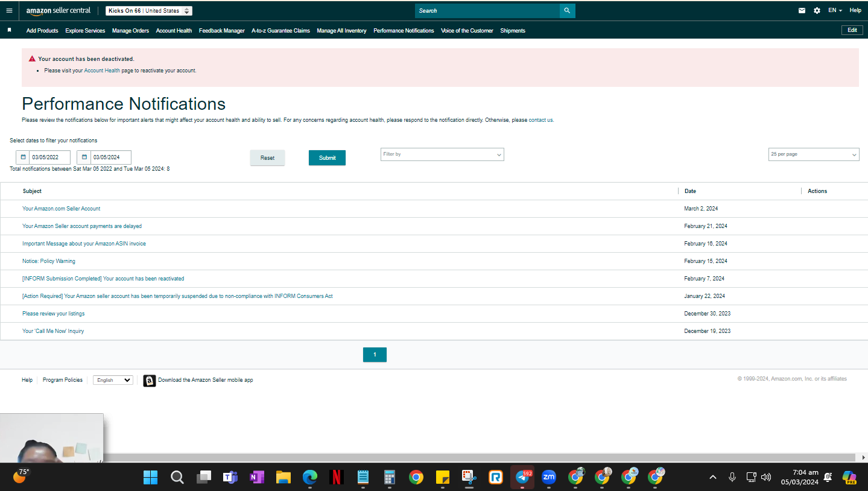Go to A-to-z Guarantee Claims
This screenshot has height=491, width=868.
click(280, 31)
